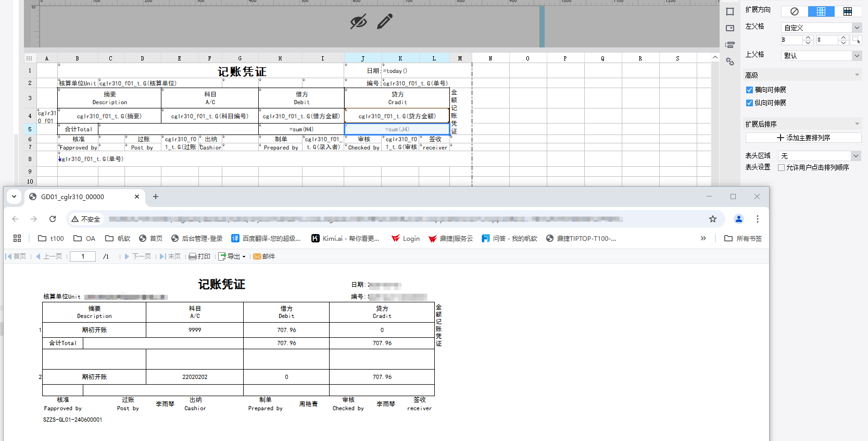Select the horizontal expansion direction grid option
The width and height of the screenshot is (868, 441).
848,11
